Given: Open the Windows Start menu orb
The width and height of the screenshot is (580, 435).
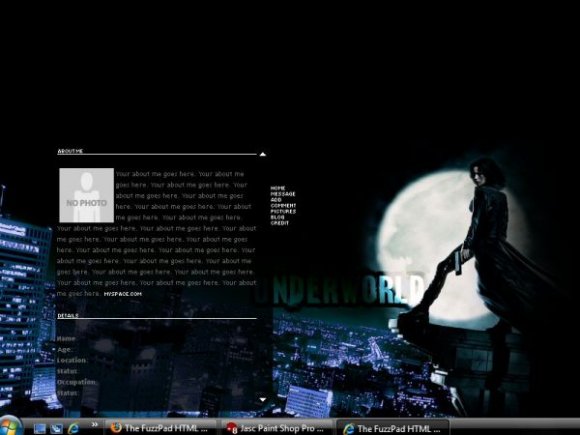Looking at the screenshot, I should (10, 426).
